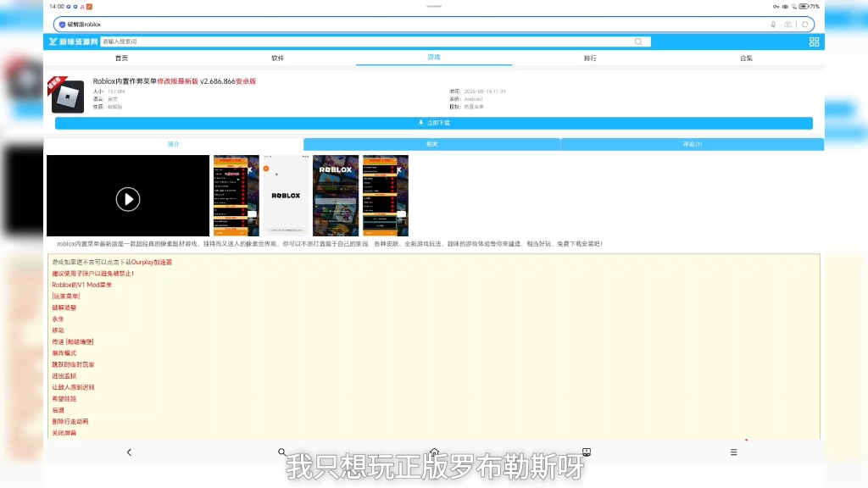Open the browser address bar field

coord(434,25)
